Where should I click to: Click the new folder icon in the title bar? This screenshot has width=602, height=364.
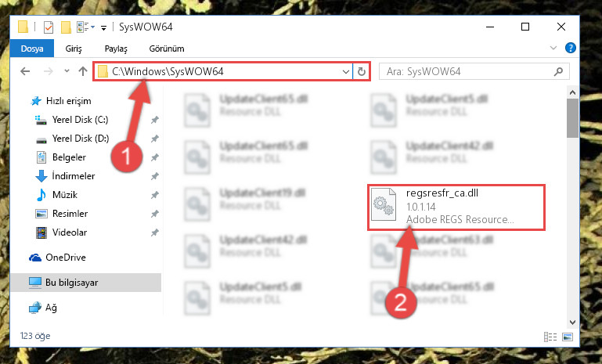pyautogui.click(x=66, y=27)
